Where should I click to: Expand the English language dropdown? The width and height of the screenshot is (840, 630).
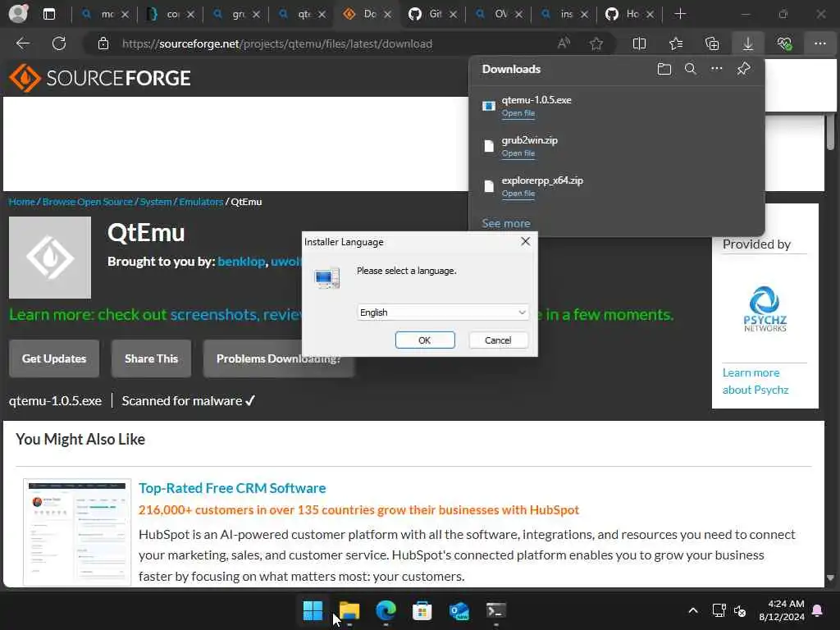[442, 313]
